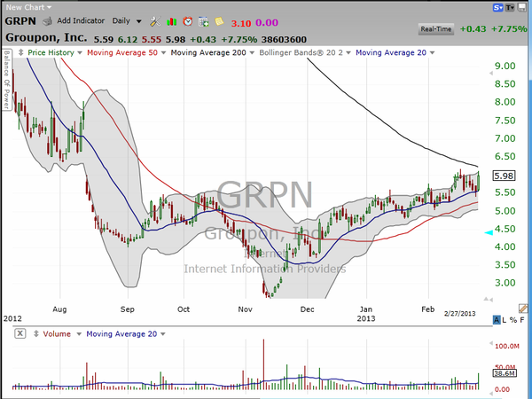The width and height of the screenshot is (532, 399).
Task: Click the calendar with plus icon
Action: pyautogui.click(x=204, y=21)
